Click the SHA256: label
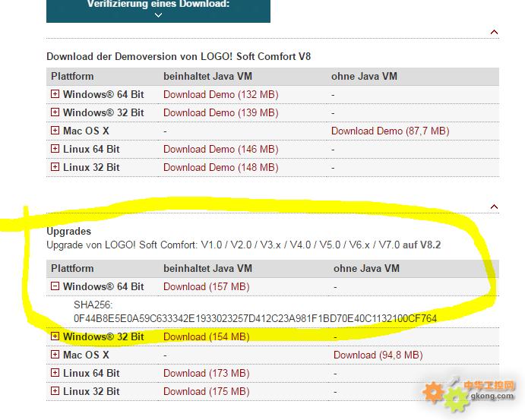The height and width of the screenshot is (420, 525). click(x=93, y=305)
